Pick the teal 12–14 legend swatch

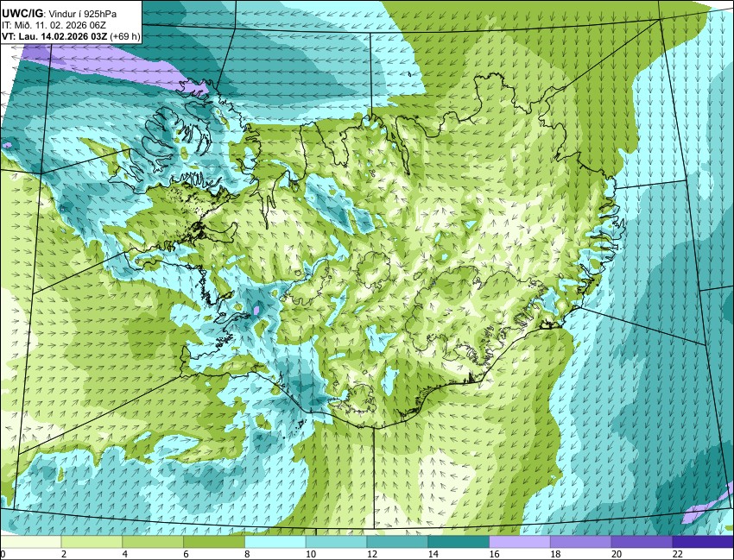point(397,542)
